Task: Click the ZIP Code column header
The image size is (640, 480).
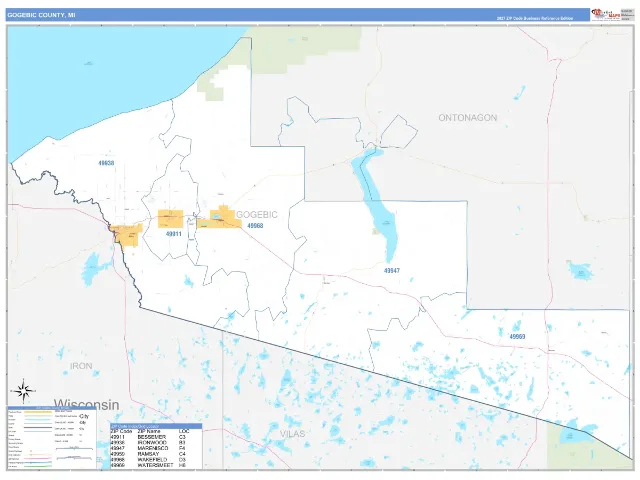Action: (x=121, y=431)
